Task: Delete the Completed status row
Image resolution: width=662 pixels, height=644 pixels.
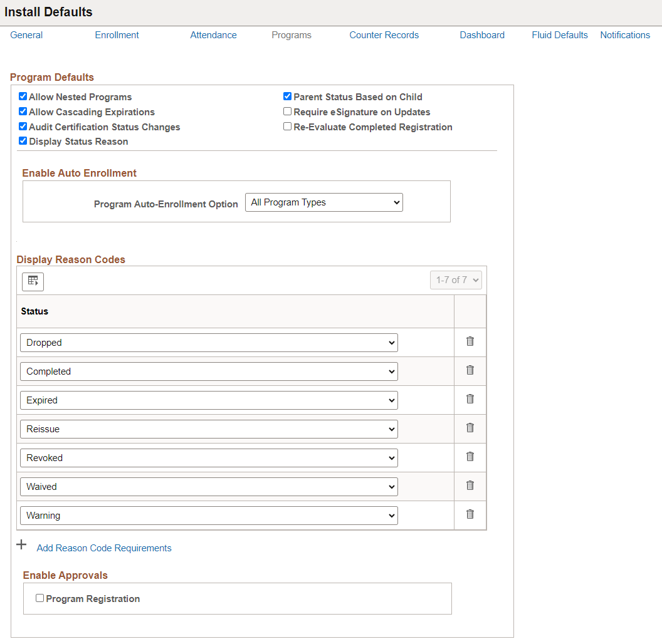Action: pyautogui.click(x=470, y=370)
